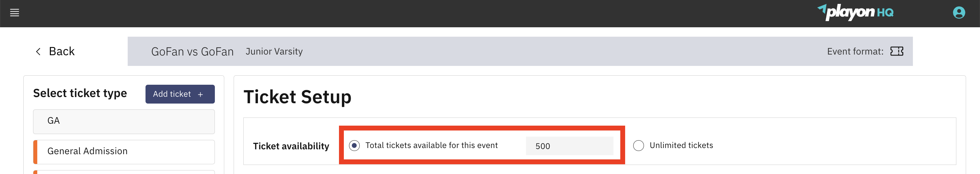Screen dimensions: 980x174
Task: Select the Unlimited tickets radio button
Action: pyautogui.click(x=638, y=146)
